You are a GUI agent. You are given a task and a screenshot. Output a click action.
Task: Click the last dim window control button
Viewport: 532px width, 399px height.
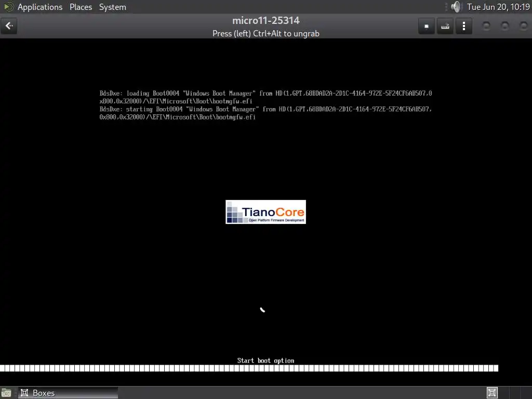pyautogui.click(x=524, y=26)
